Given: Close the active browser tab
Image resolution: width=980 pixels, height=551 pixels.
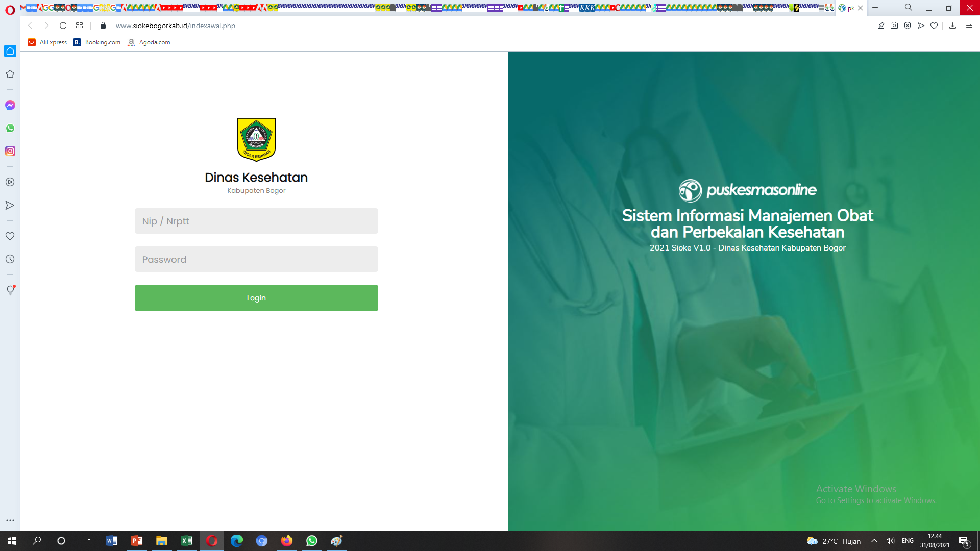Looking at the screenshot, I should coord(861,8).
